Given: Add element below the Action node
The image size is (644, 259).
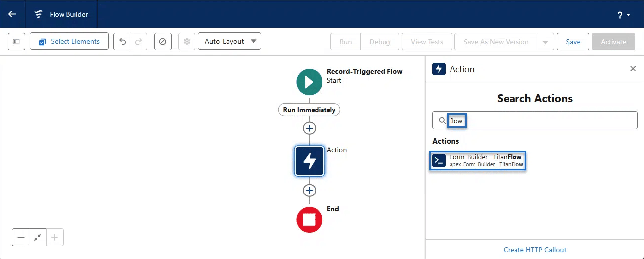Looking at the screenshot, I should 309,191.
